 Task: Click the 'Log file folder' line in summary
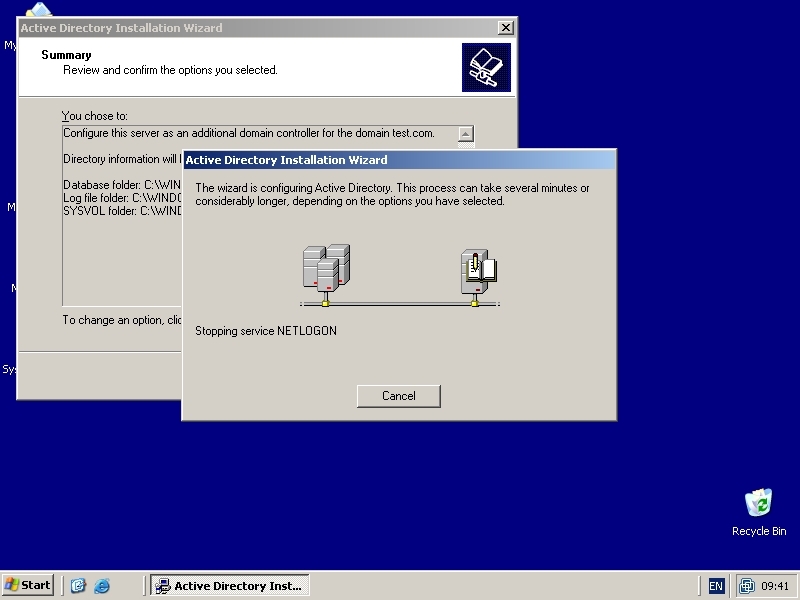point(122,198)
